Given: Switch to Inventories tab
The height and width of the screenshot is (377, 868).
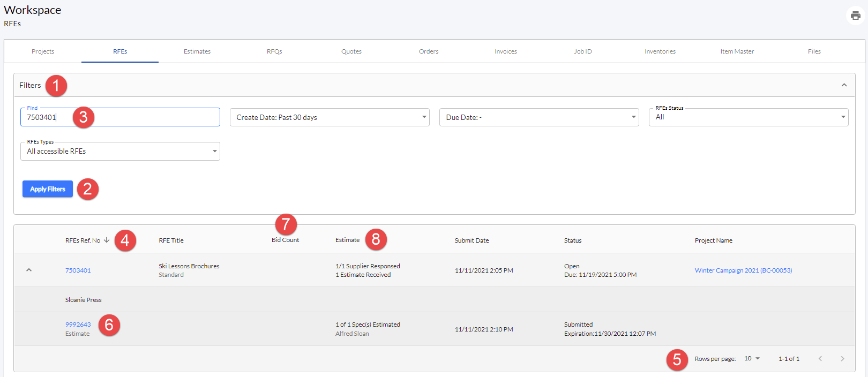Looking at the screenshot, I should 660,51.
